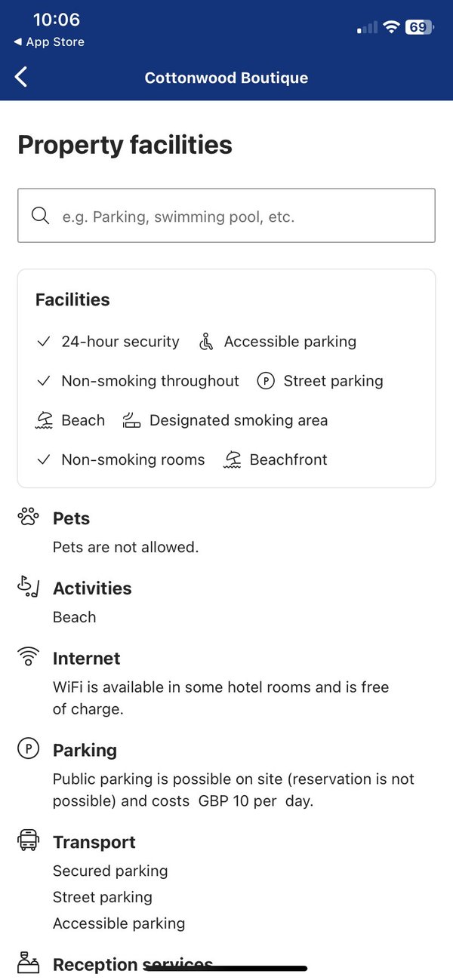The height and width of the screenshot is (980, 453).
Task: Tap the 24-hour security checkmark
Action: tap(44, 342)
